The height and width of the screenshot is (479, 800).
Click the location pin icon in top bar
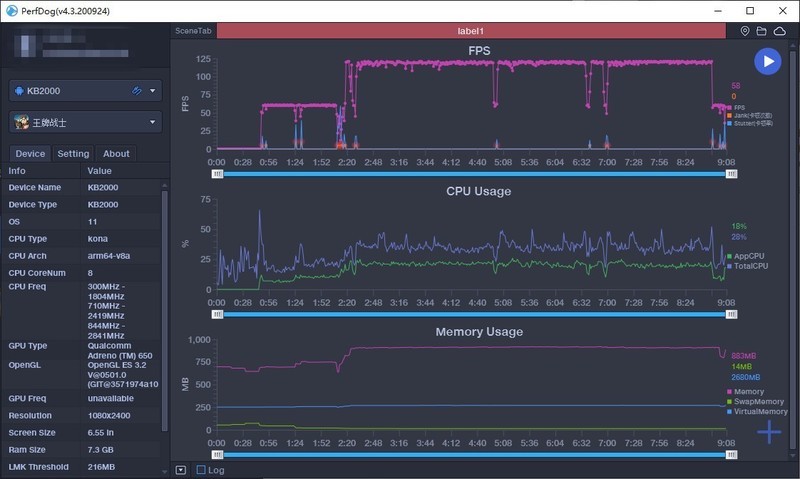coord(745,32)
